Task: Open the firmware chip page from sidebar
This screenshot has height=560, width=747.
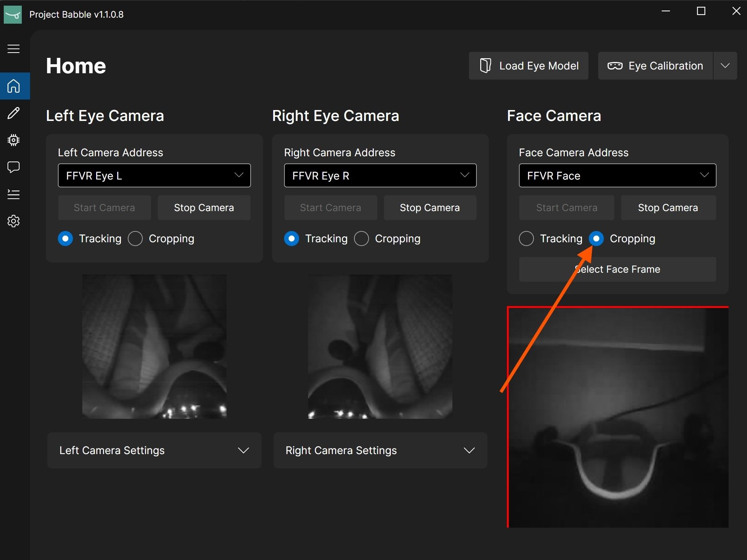Action: pyautogui.click(x=14, y=140)
